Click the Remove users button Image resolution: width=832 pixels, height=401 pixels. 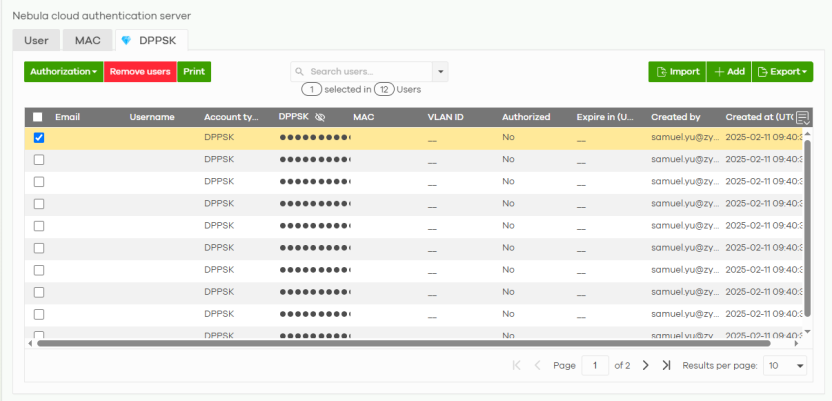click(x=140, y=72)
